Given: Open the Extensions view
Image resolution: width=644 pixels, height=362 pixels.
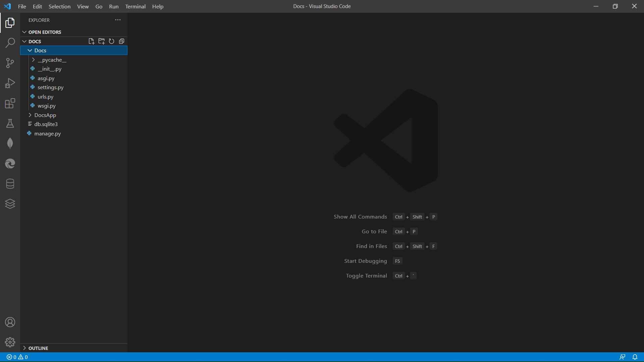Looking at the screenshot, I should coord(10,103).
